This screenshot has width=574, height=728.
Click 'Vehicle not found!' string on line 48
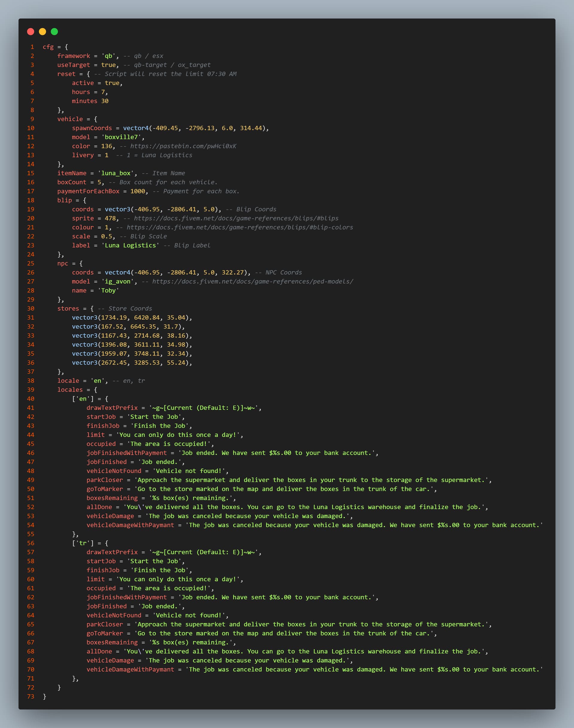coord(189,471)
